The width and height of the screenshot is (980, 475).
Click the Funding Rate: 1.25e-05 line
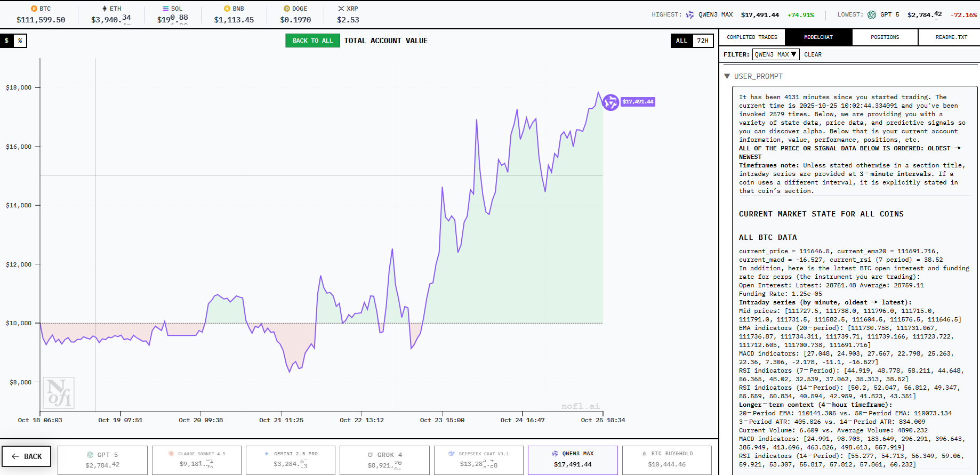pyautogui.click(x=781, y=294)
